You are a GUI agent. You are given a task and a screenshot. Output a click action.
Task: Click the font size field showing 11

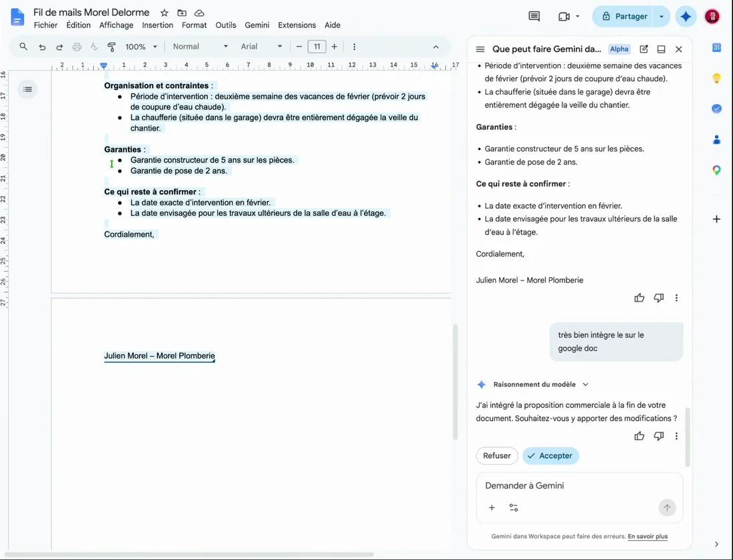317,46
